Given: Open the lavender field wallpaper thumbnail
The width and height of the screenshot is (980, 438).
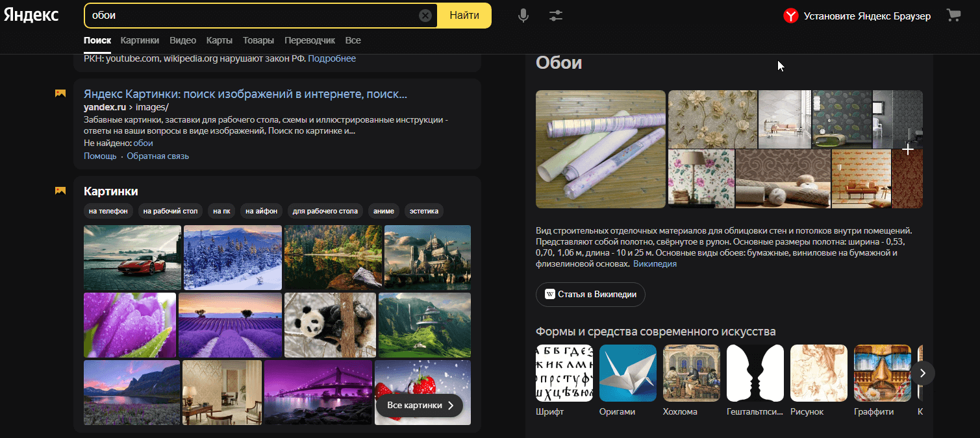Looking at the screenshot, I should (230, 325).
